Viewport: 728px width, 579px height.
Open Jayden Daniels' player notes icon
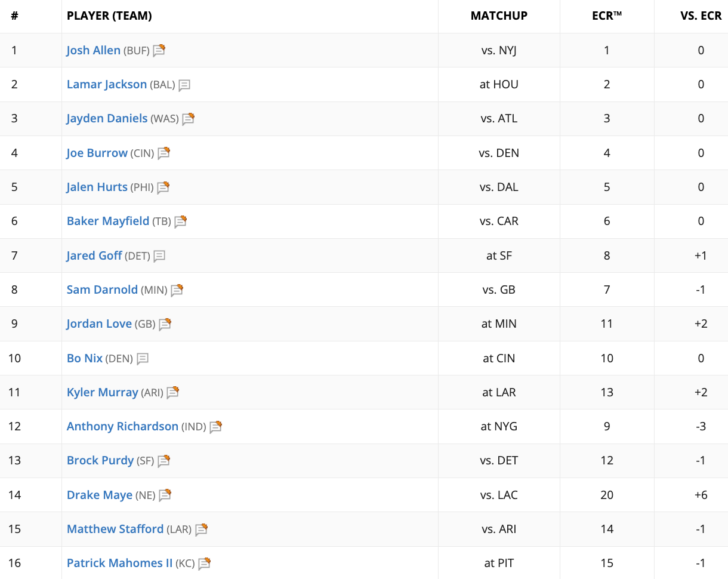pyautogui.click(x=188, y=119)
